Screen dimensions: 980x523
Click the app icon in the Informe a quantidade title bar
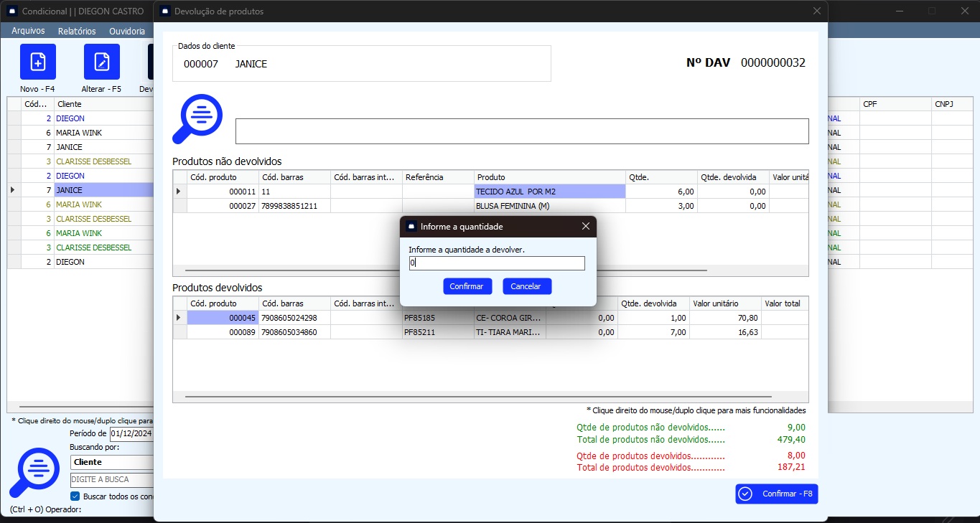pos(411,226)
